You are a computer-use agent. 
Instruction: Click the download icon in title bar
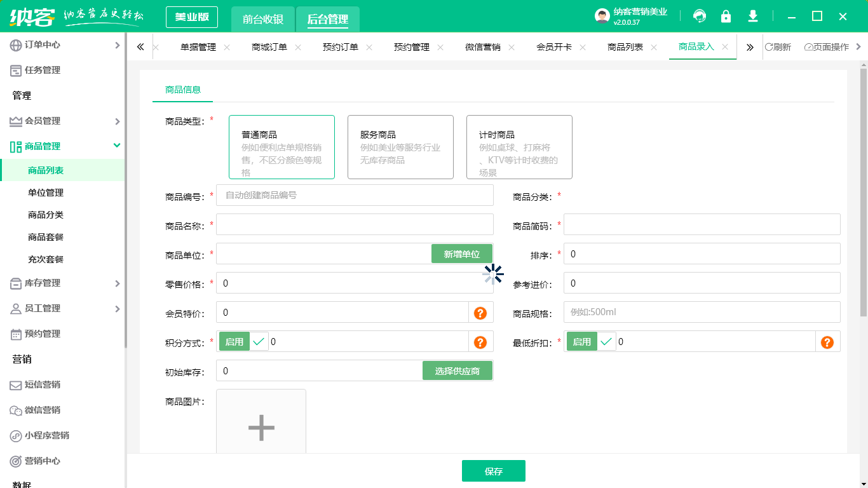[x=753, y=16]
